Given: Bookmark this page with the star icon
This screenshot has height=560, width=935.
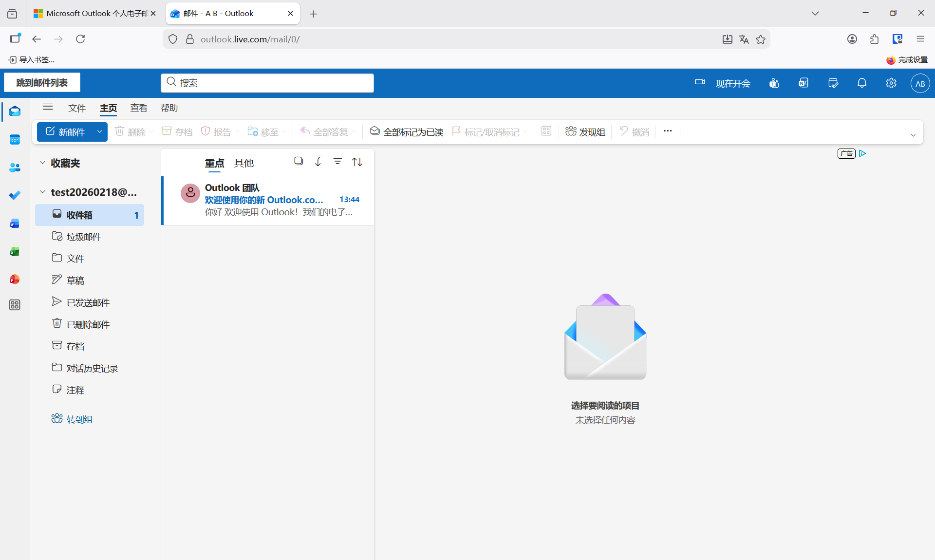Looking at the screenshot, I should pyautogui.click(x=761, y=39).
